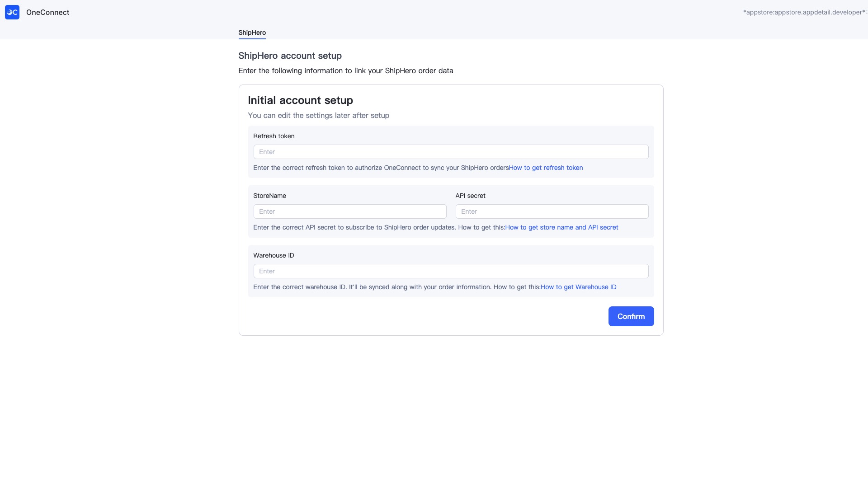Open the 'How to get refresh token' link

546,168
